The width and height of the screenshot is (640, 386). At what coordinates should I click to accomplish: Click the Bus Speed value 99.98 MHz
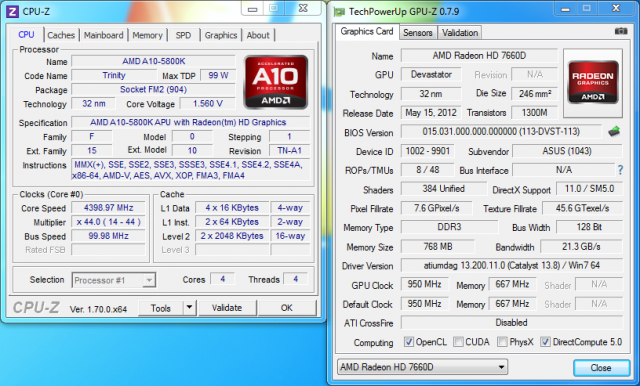pos(109,236)
